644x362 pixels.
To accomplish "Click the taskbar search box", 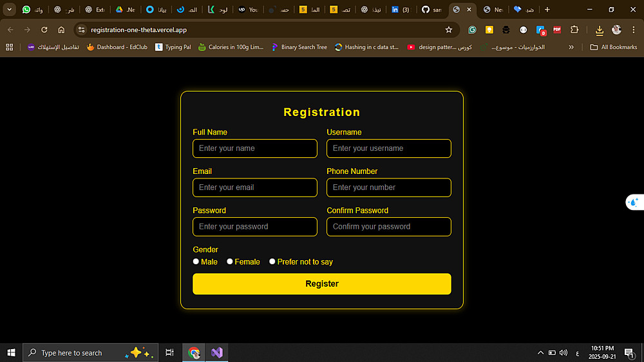I will pyautogui.click(x=90, y=352).
